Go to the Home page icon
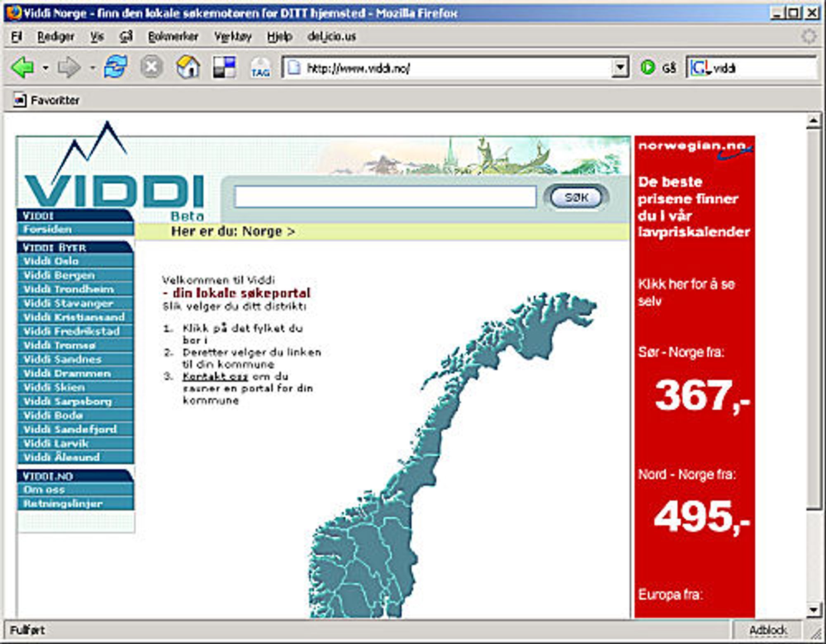 tap(188, 67)
